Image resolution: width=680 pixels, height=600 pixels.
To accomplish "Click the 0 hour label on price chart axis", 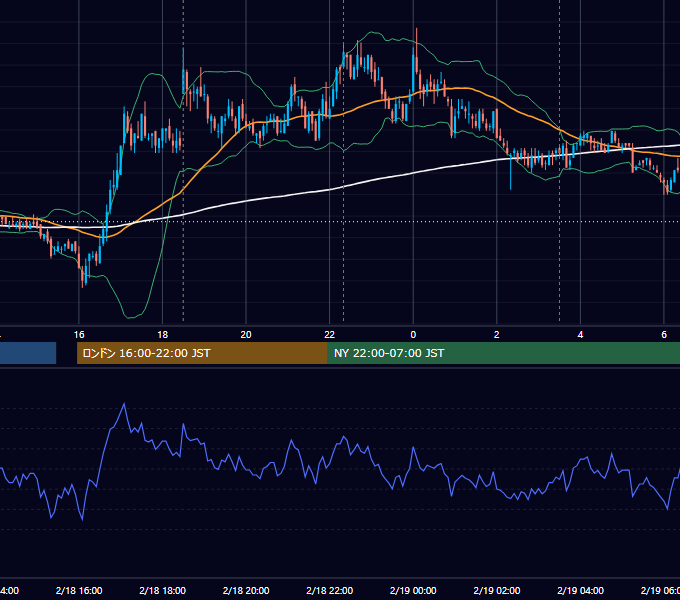I will pyautogui.click(x=413, y=335).
